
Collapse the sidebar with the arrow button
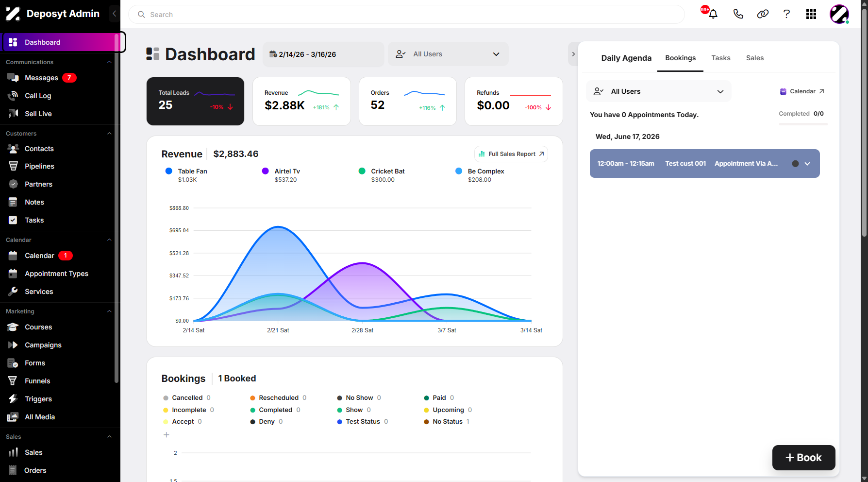114,14
